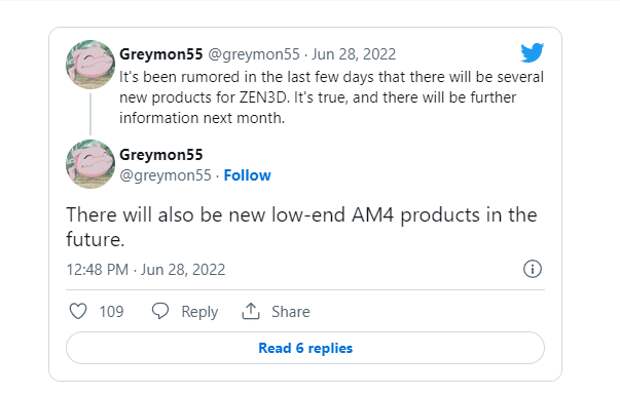620x395 pixels.
Task: Click the share upload arrow icon
Action: pyautogui.click(x=251, y=311)
